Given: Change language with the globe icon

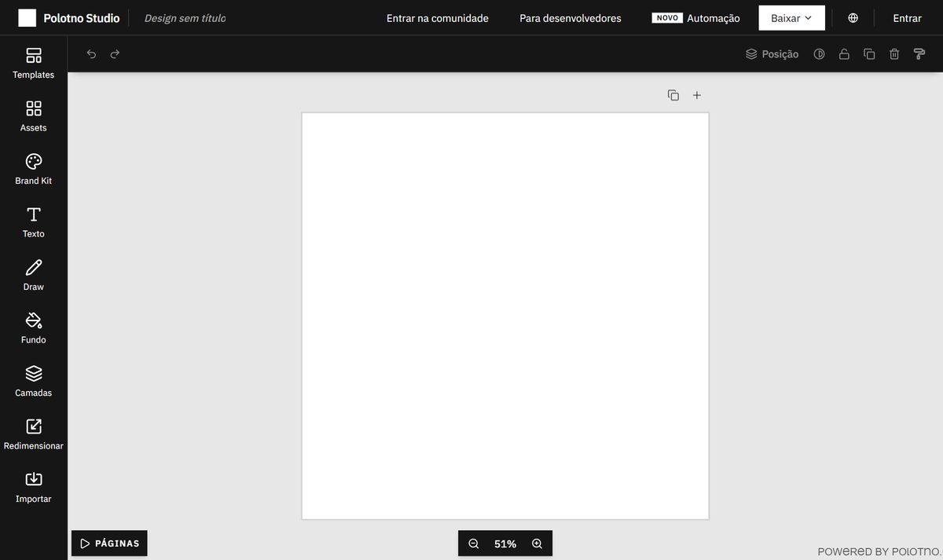Looking at the screenshot, I should pyautogui.click(x=853, y=18).
